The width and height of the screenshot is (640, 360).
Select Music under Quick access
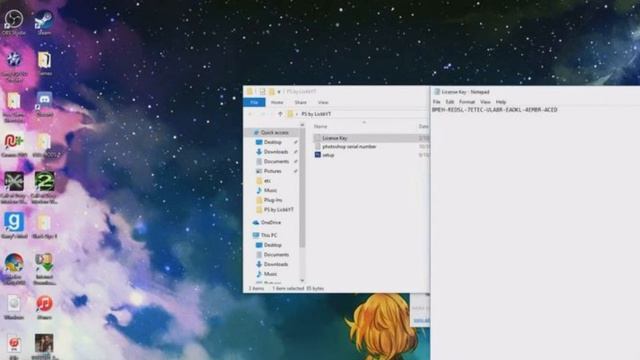(270, 191)
